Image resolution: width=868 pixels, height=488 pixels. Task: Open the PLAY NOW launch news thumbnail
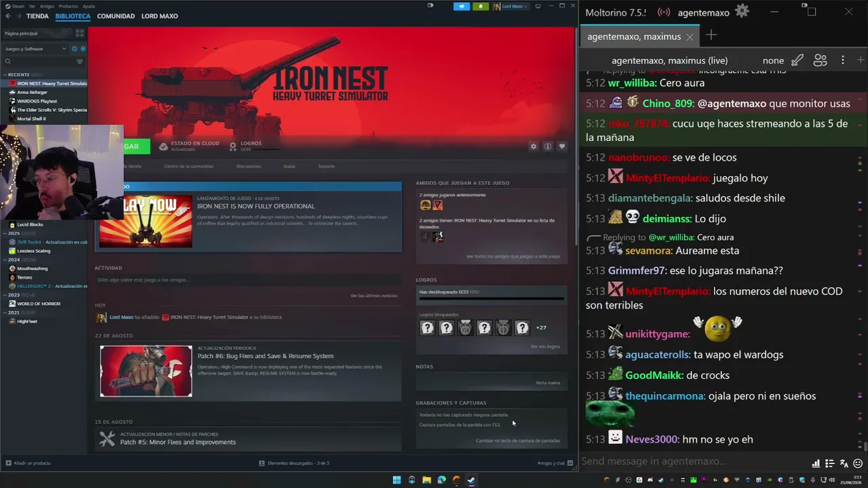tap(146, 222)
